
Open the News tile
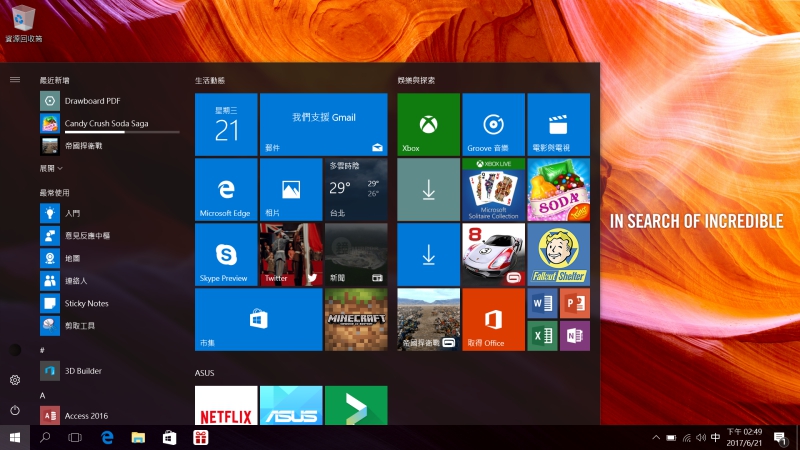[356, 255]
